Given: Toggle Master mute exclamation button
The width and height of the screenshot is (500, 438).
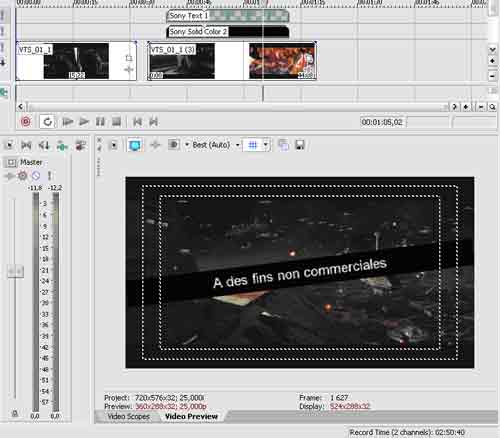Looking at the screenshot, I should (x=49, y=175).
